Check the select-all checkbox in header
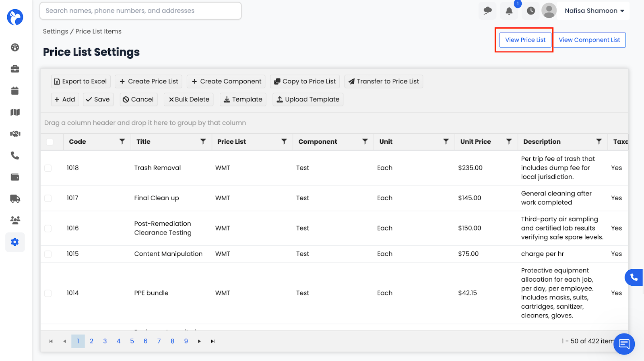 [50, 142]
